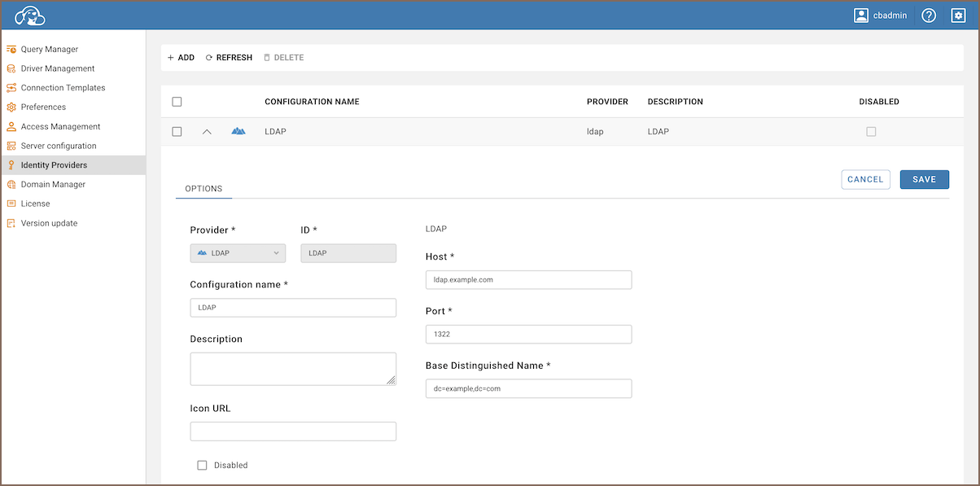Open the help question mark icon

point(929,15)
